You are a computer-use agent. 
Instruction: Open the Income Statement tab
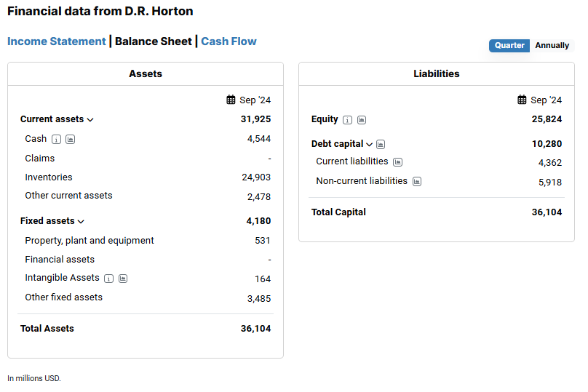pos(57,41)
